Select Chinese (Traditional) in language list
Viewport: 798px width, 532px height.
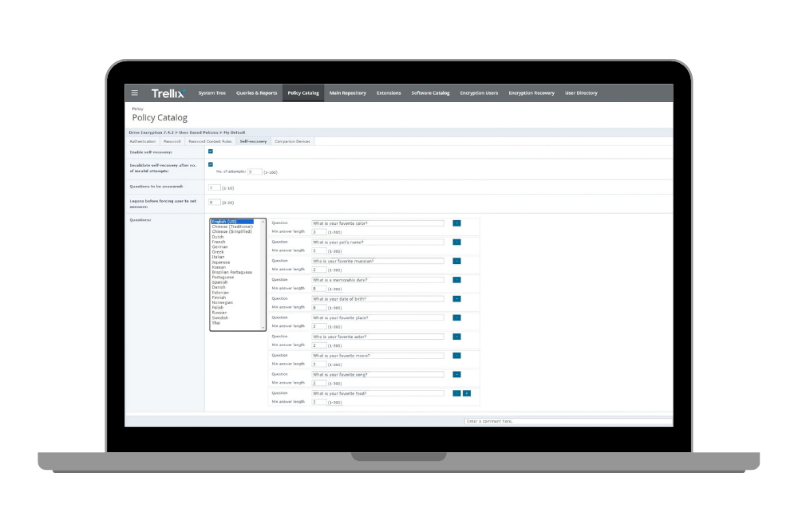coord(232,227)
